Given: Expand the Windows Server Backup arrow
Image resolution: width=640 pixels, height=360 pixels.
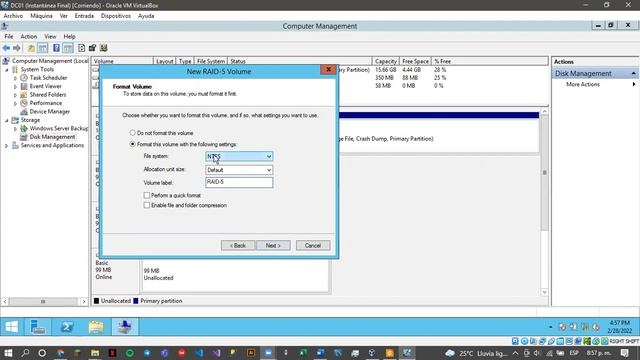Looking at the screenshot, I should tap(16, 129).
